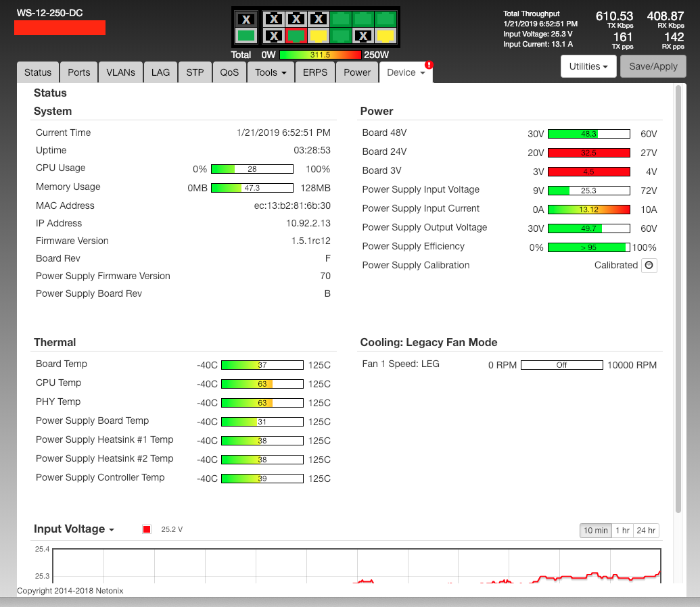This screenshot has height=607, width=700.
Task: Click the green SFP port below the leftmost X port
Action: (246, 36)
